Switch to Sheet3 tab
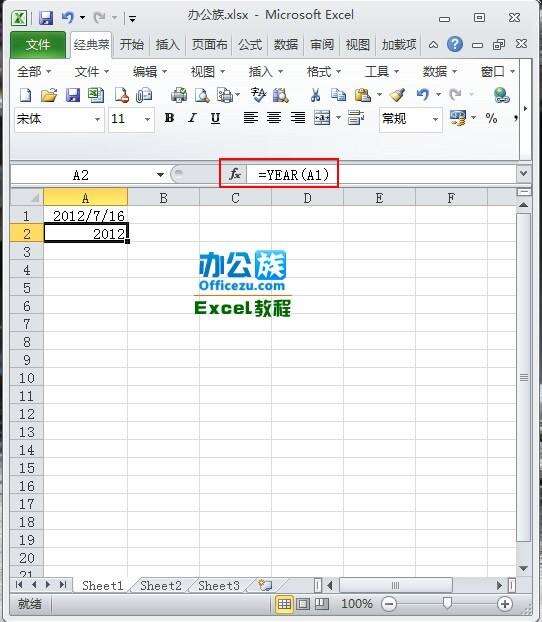The width and height of the screenshot is (542, 622). [x=219, y=586]
